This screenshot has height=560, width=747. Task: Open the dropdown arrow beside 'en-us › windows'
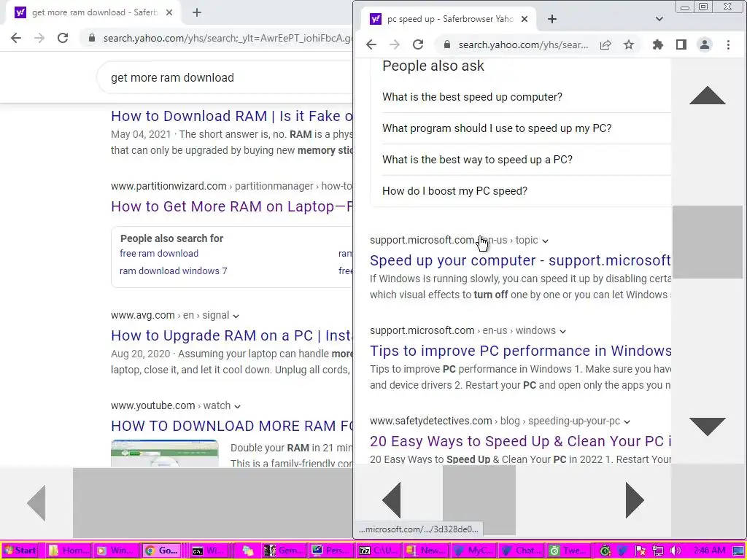[x=562, y=332]
